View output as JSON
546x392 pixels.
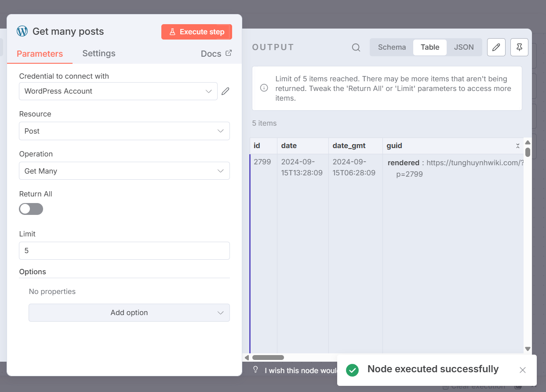click(464, 47)
